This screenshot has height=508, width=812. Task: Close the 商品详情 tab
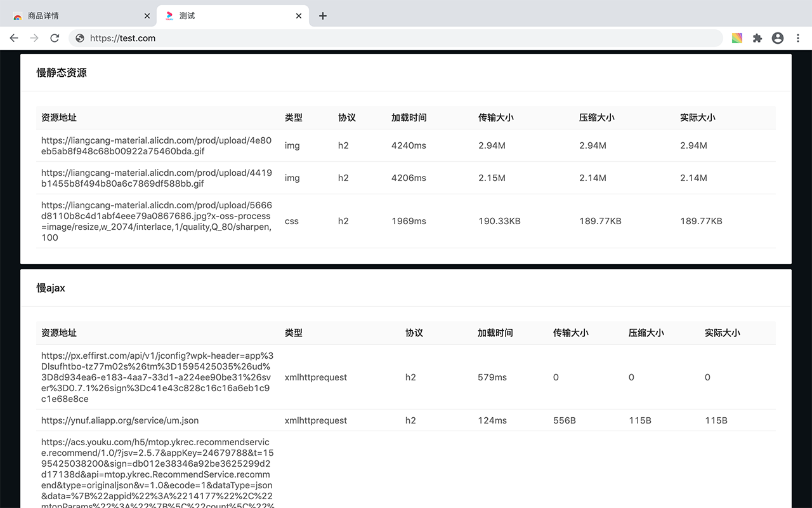(x=147, y=16)
